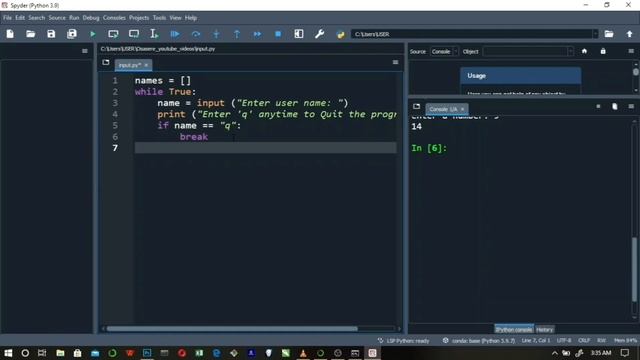Screen dimensions: 640x360
Task: Change to the parent directory
Action: pyautogui.click(x=629, y=34)
